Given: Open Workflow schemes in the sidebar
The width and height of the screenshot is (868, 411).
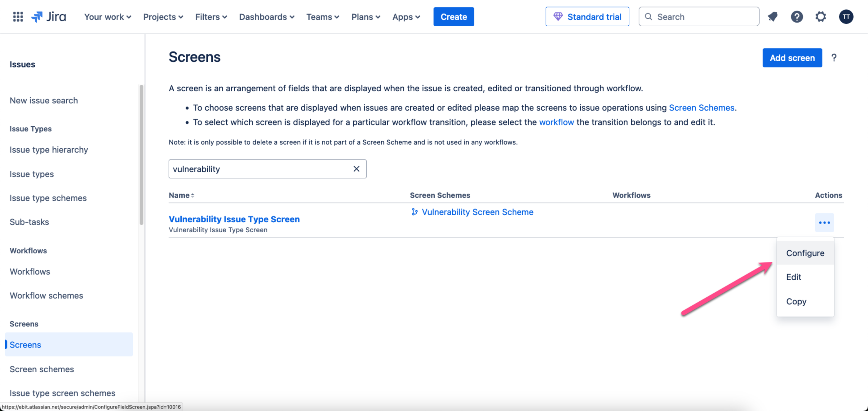Looking at the screenshot, I should [x=46, y=295].
